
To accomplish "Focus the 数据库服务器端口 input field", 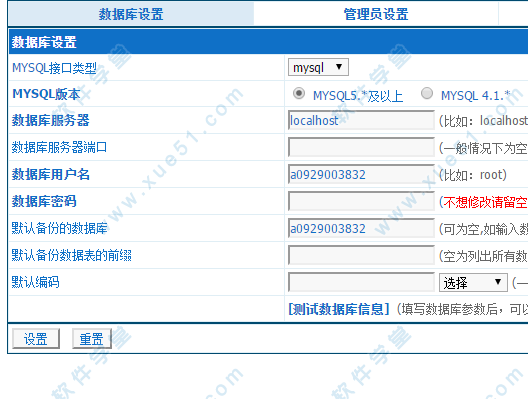I will coord(361,147).
